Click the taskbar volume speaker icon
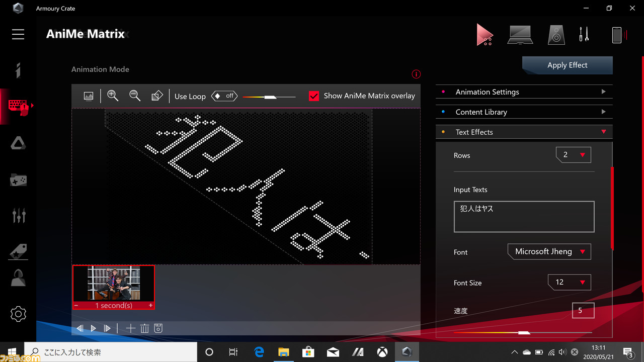 point(562,352)
